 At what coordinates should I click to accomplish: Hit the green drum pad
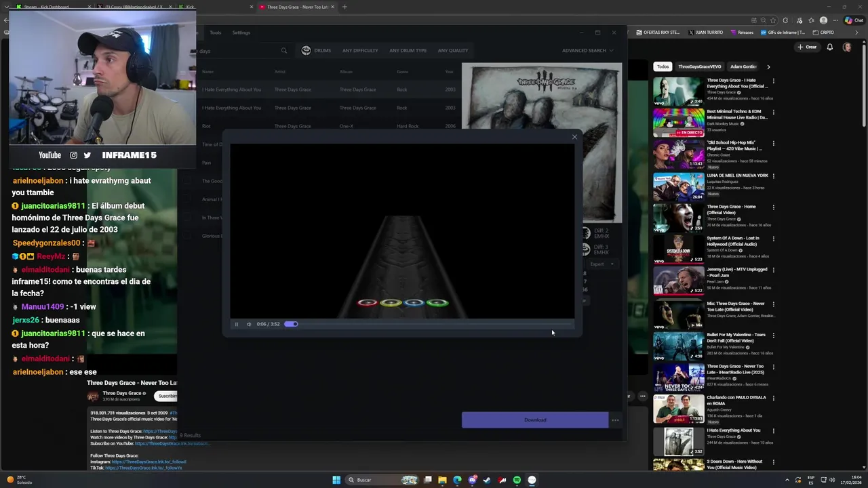point(438,303)
